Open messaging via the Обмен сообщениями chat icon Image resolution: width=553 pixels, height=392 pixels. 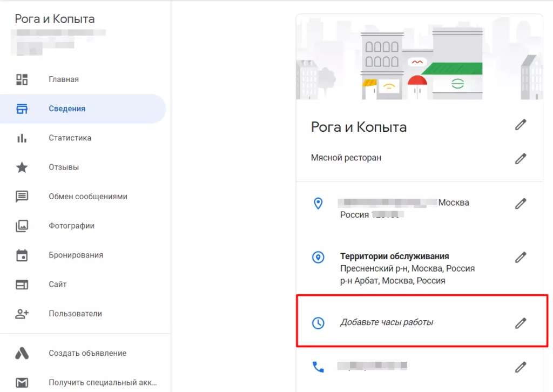22,197
